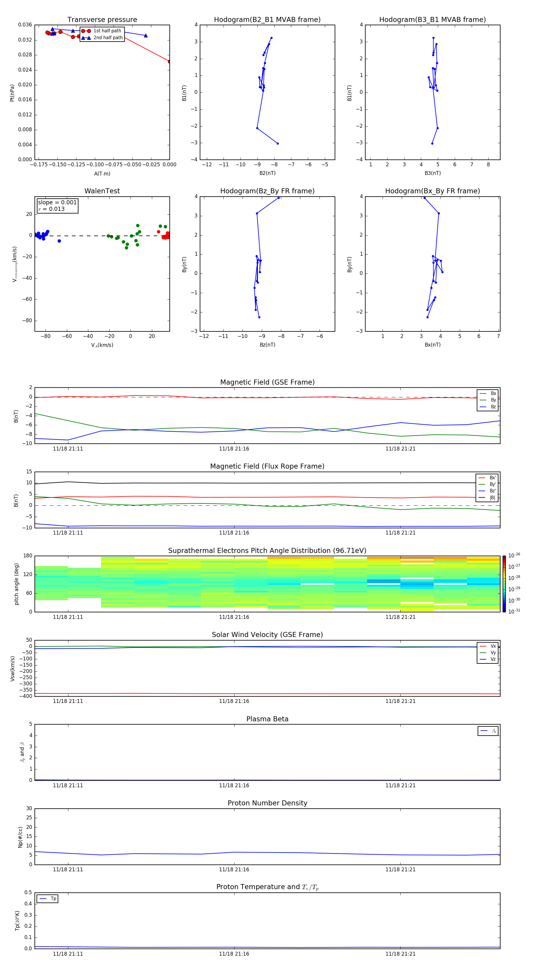535x980 pixels.
Task: Click '11/18 21:16' tick under GSE magnetic field
Action: point(234,449)
